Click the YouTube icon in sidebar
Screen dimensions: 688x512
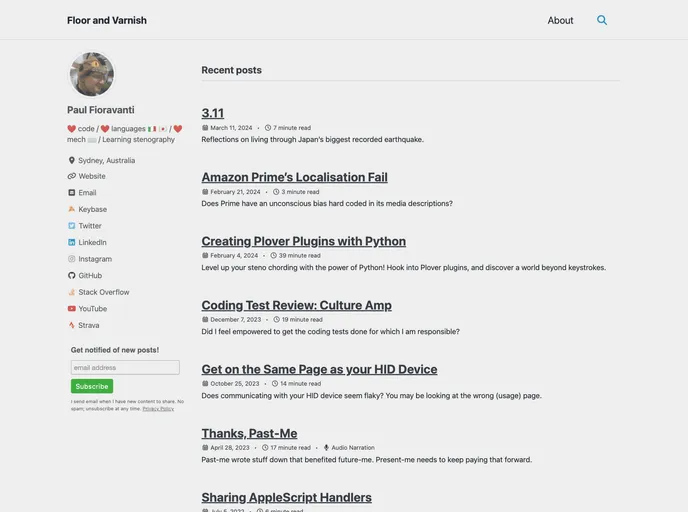[x=72, y=309]
